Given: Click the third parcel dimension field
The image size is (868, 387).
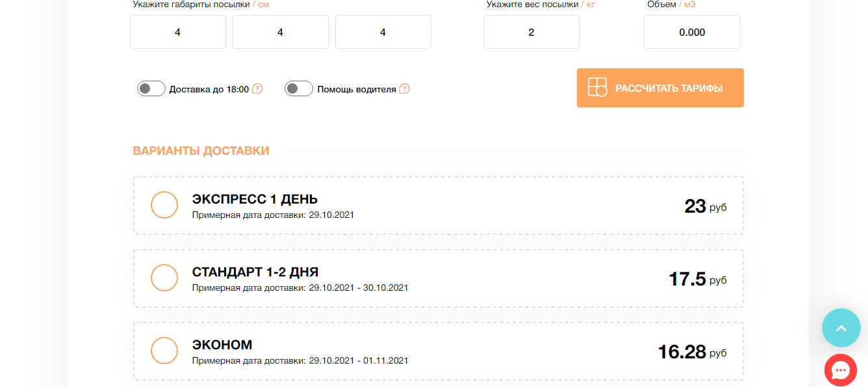Looking at the screenshot, I should pyautogui.click(x=383, y=32).
